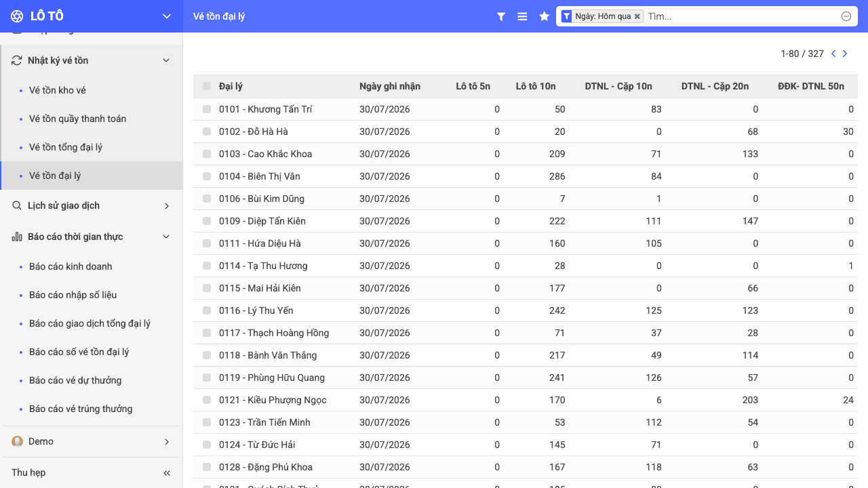Clear search using the circle minus icon

coord(846,16)
